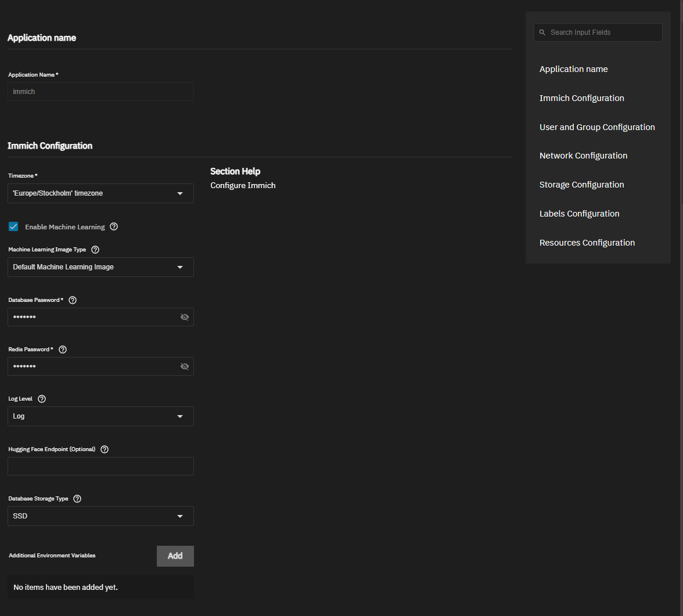Open Machine Learning Image Type help tooltip
This screenshot has width=683, height=616.
click(x=95, y=250)
